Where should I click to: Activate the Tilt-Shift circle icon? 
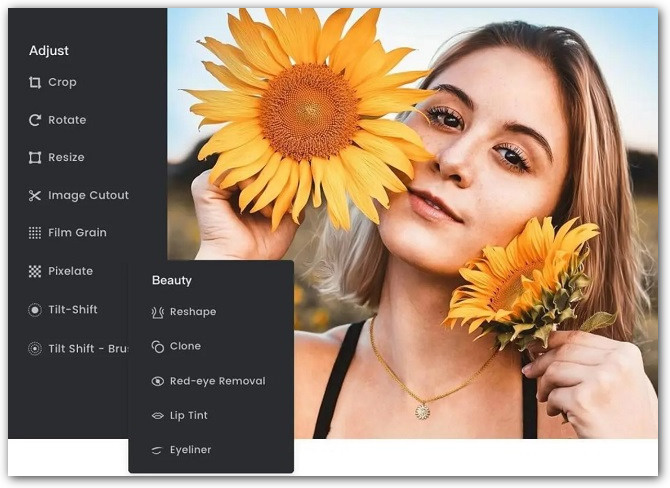[35, 310]
